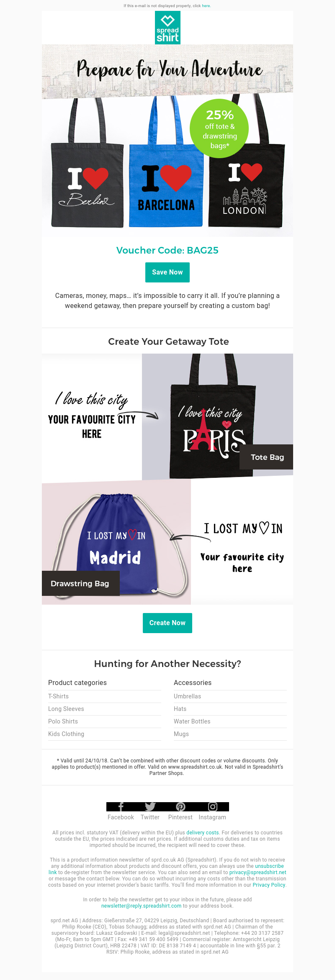
Task: Open the Kids Clothing category link
Action: pyautogui.click(x=66, y=734)
